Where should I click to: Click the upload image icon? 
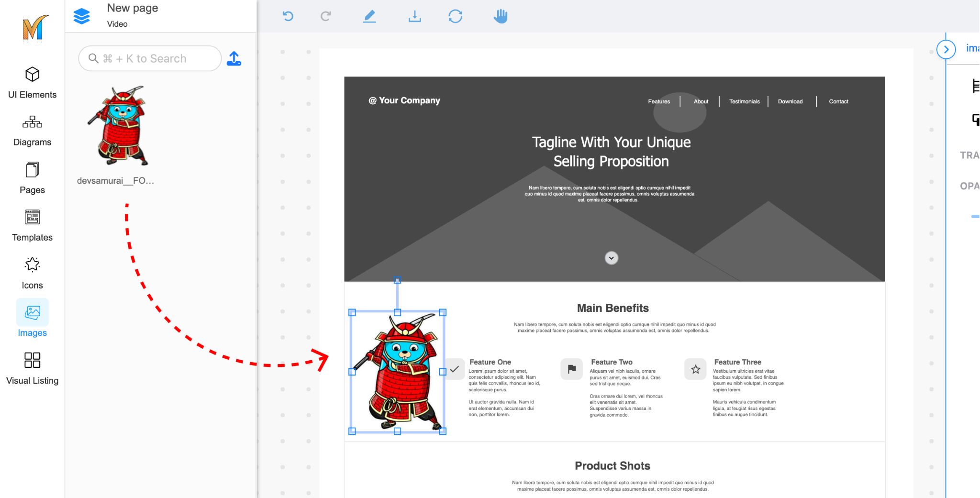coord(234,58)
